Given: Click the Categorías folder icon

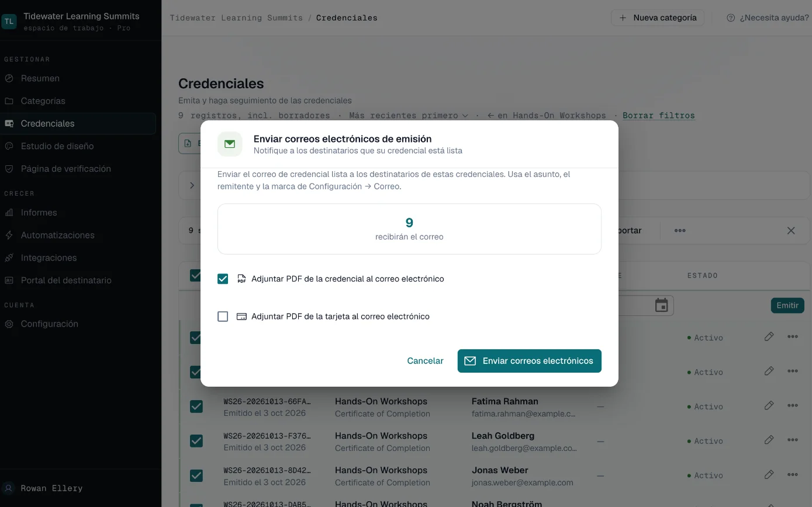Looking at the screenshot, I should (9, 101).
